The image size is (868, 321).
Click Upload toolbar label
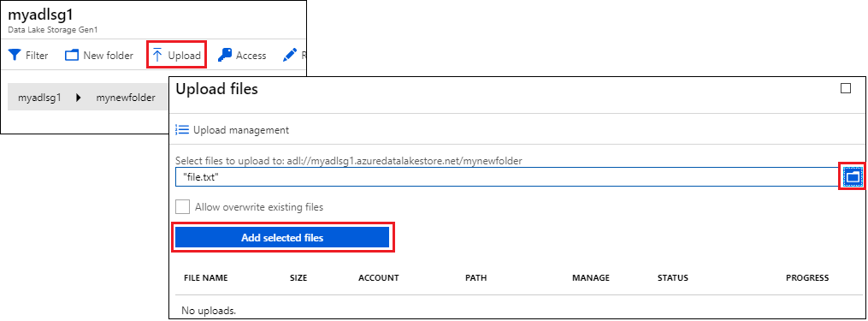pyautogui.click(x=185, y=56)
